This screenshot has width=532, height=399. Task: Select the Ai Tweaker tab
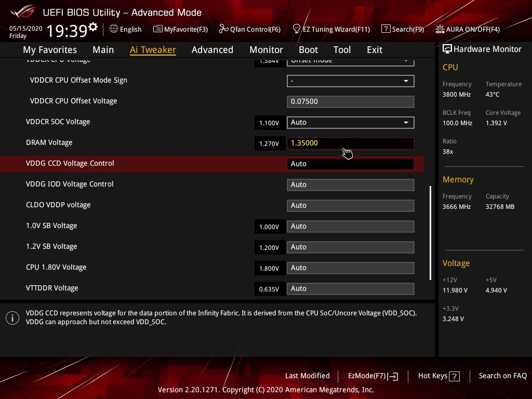click(153, 50)
